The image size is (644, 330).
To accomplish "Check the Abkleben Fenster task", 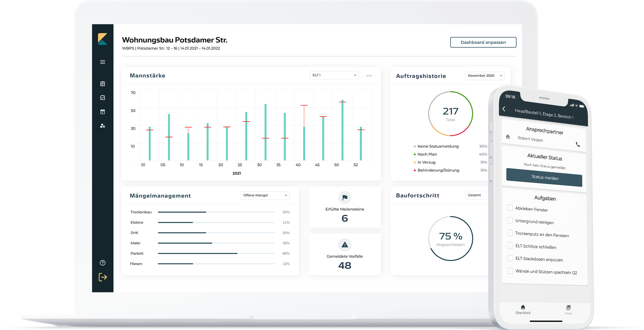I will click(510, 208).
